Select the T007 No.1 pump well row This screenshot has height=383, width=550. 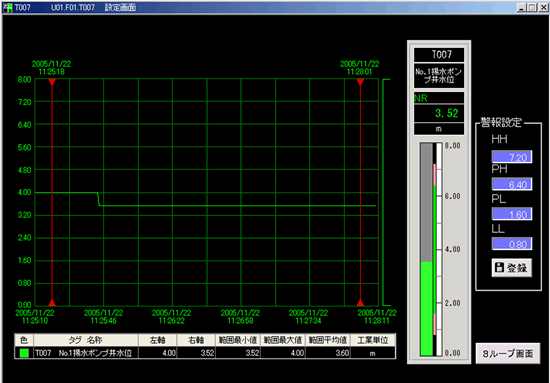click(205, 353)
